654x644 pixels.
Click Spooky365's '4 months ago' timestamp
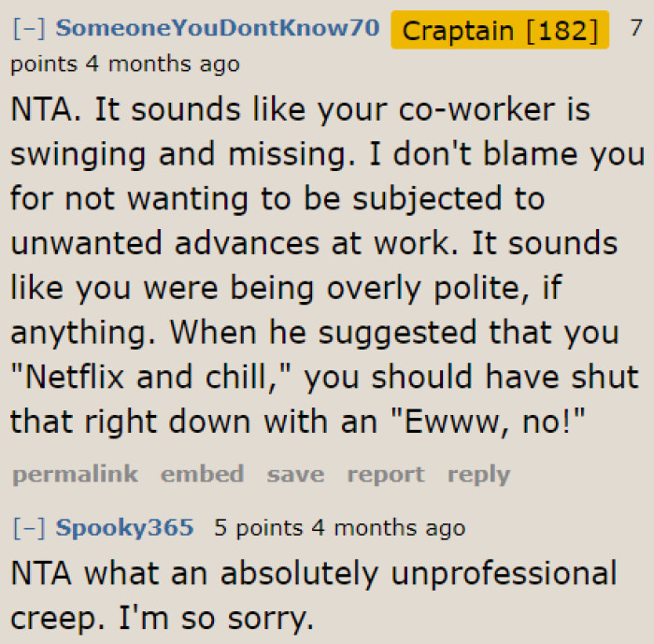tap(388, 528)
